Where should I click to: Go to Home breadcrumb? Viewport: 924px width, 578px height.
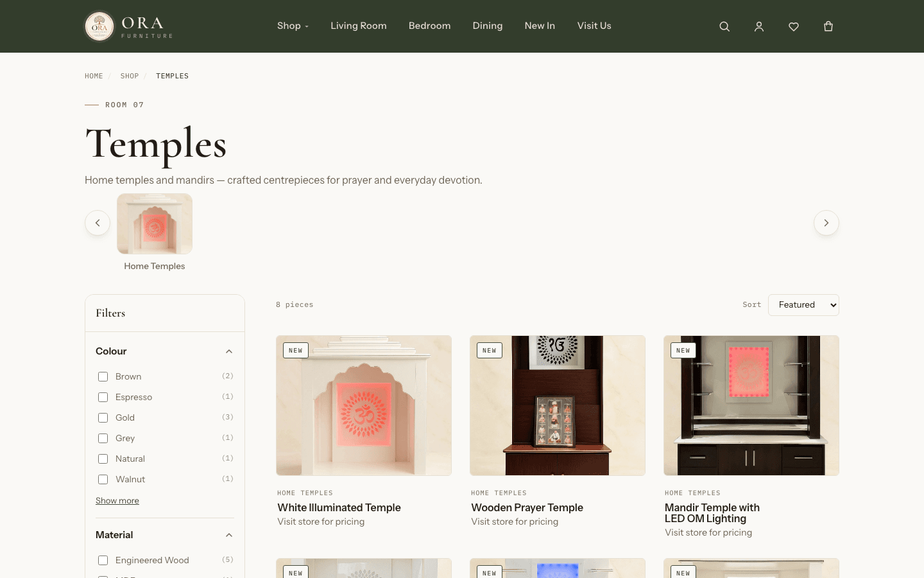(x=94, y=76)
